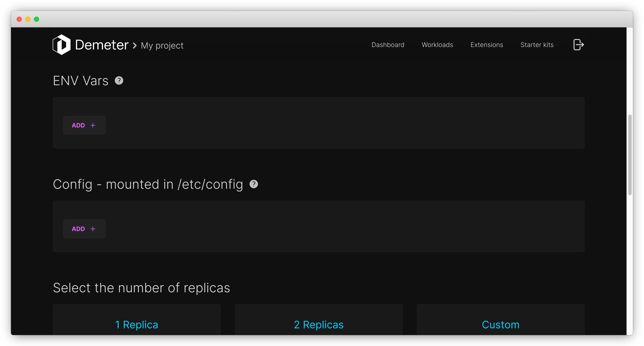The height and width of the screenshot is (346, 644).
Task: Close the window with the red button
Action: pos(19,19)
